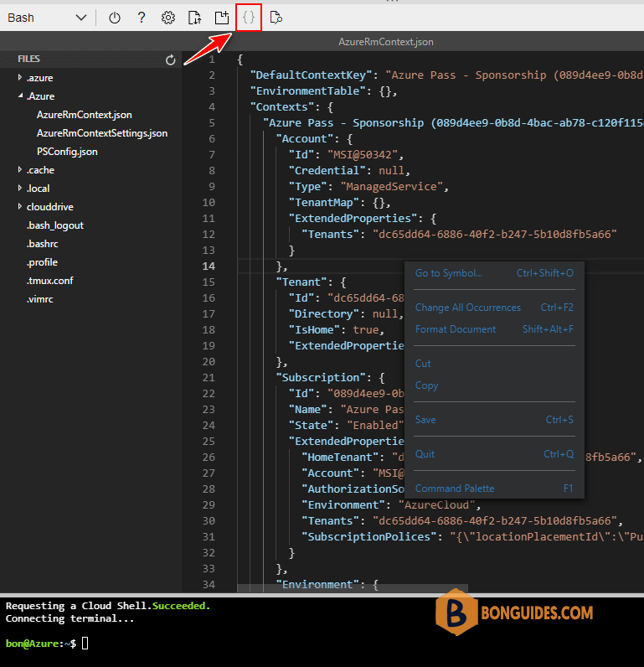Click the "IsHome" key on line 18
The image size is (644, 667).
tap(314, 329)
